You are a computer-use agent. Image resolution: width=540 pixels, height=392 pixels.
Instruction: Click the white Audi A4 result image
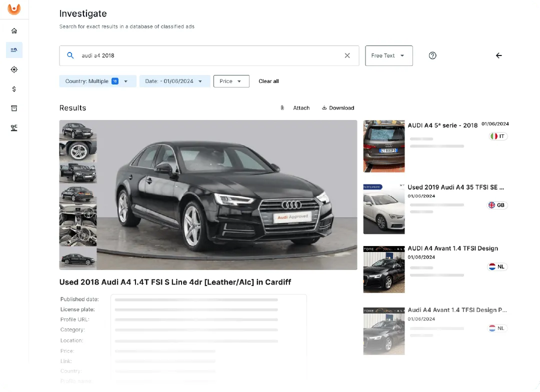(x=384, y=209)
